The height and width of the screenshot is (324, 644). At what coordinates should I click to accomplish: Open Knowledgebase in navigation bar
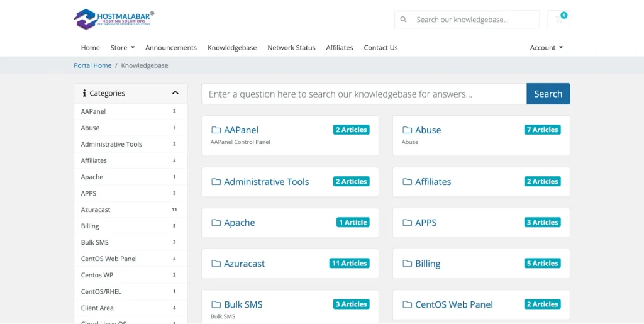(x=232, y=48)
